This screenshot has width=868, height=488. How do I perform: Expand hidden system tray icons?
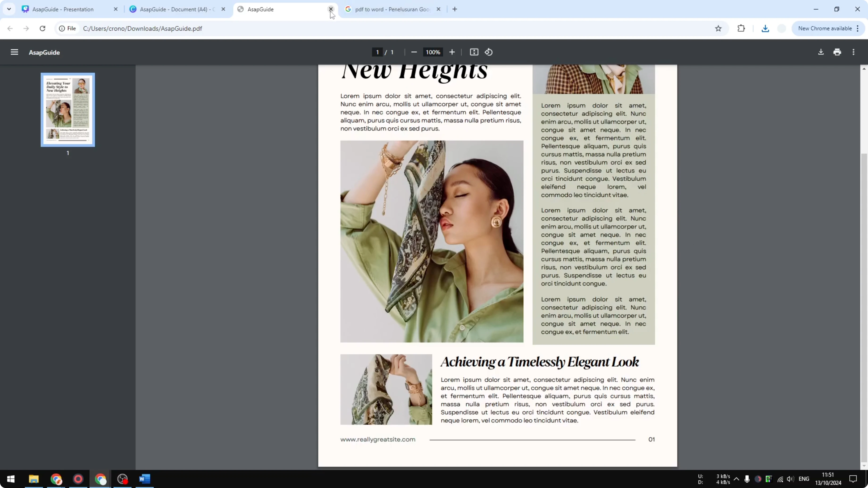[736, 479]
